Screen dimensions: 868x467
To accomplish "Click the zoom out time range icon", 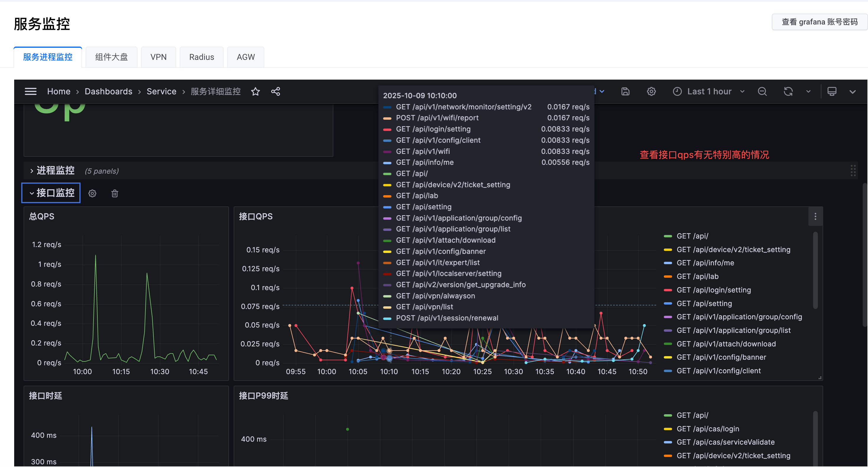I will pyautogui.click(x=762, y=91).
